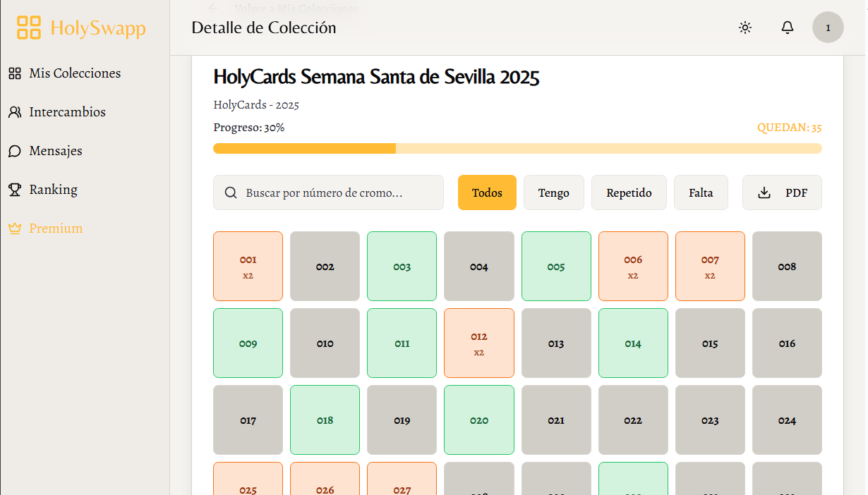Screen dimensions: 868x495
Task: Click the Mensajes chat bubble icon
Action: pos(15,151)
